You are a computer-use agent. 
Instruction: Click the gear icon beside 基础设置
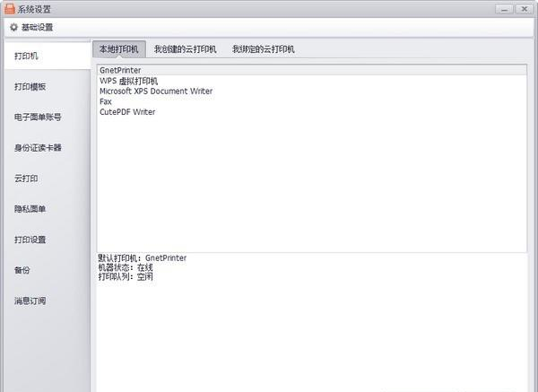(13, 27)
